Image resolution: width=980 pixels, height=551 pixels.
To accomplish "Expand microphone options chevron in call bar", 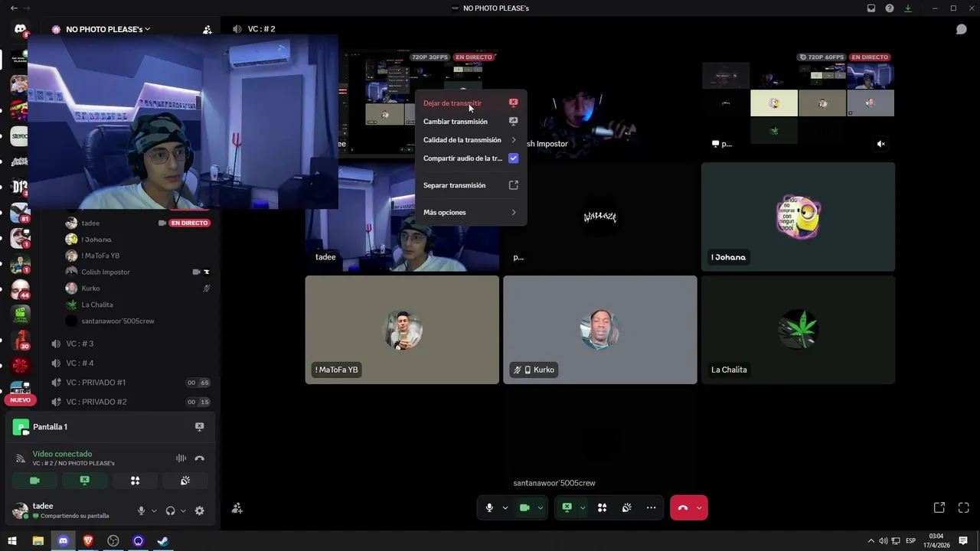I will 505,507.
